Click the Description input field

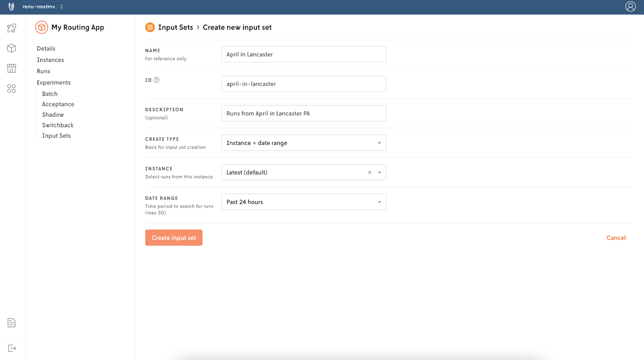click(303, 113)
